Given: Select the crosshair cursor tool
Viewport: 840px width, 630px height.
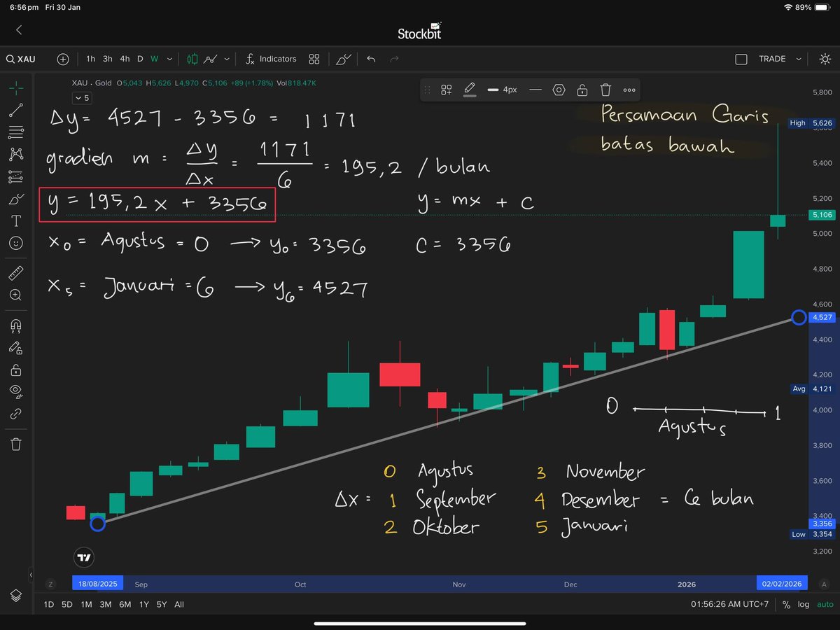Looking at the screenshot, I should [16, 87].
